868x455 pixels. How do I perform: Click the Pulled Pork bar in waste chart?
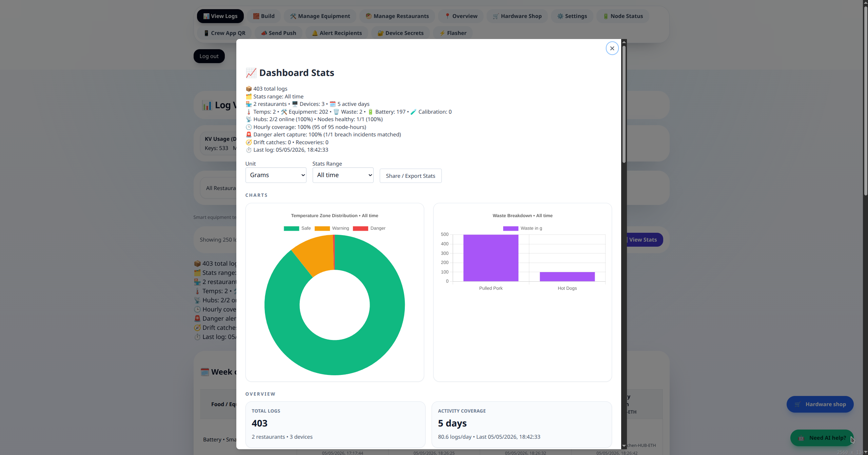(491, 258)
